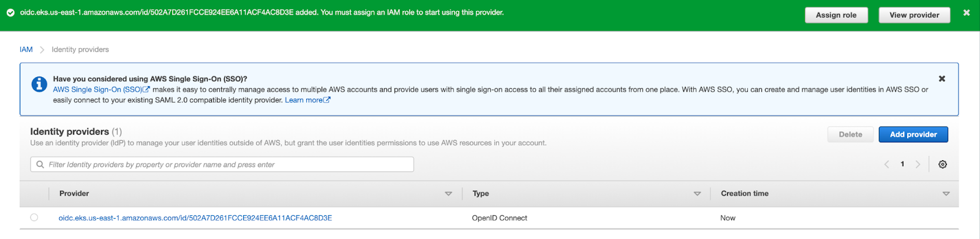Sort by Provider column arrow
This screenshot has width=980, height=239.
[x=448, y=194]
